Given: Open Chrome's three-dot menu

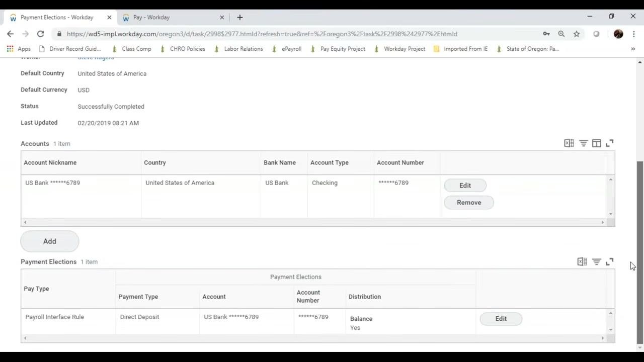Looking at the screenshot, I should tap(633, 34).
